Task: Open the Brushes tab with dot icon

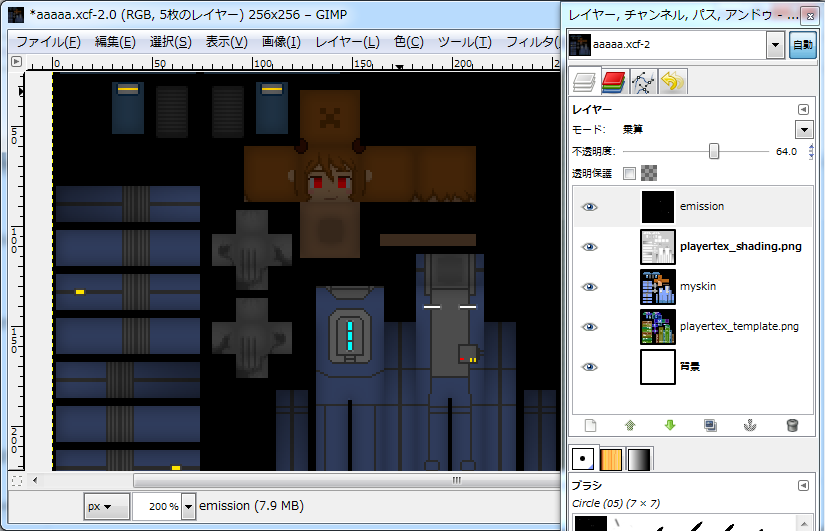Action: tap(582, 459)
